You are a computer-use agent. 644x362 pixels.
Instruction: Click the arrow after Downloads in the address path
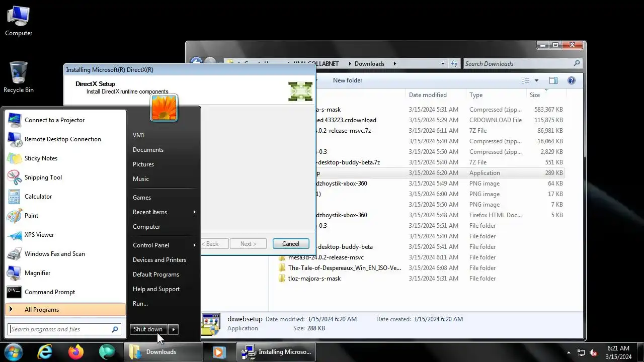(394, 64)
